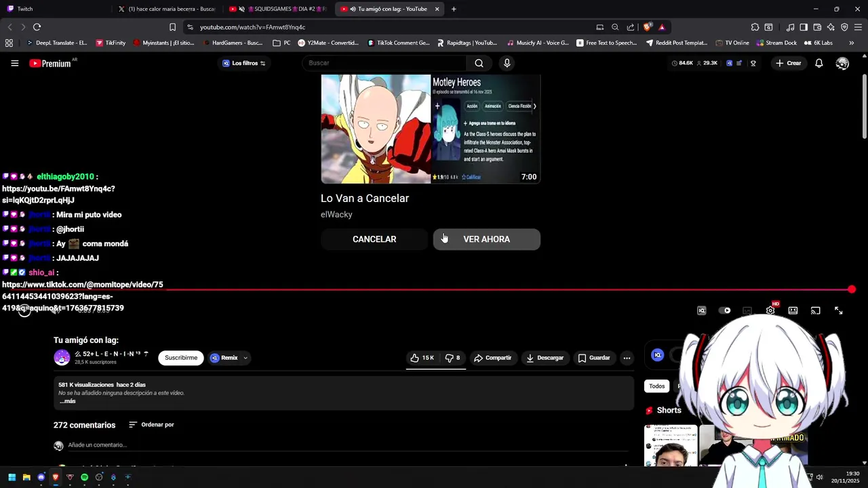The image size is (868, 488).
Task: Open the browser extensions puzzle icon
Action: tap(755, 27)
